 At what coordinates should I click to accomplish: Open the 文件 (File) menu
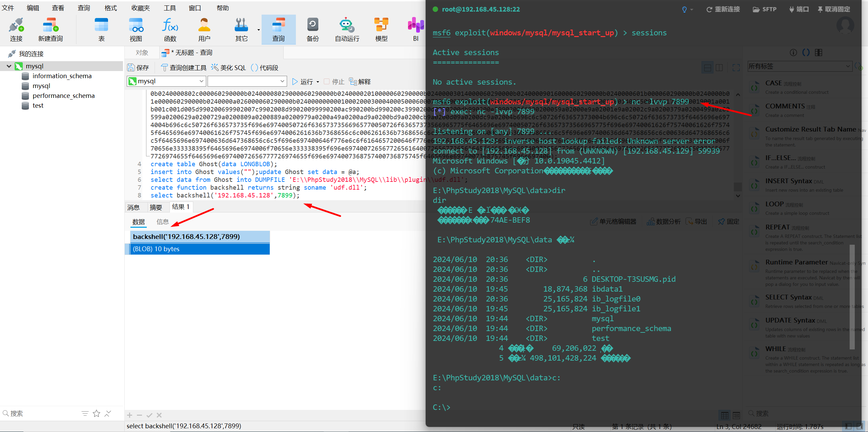tap(8, 8)
